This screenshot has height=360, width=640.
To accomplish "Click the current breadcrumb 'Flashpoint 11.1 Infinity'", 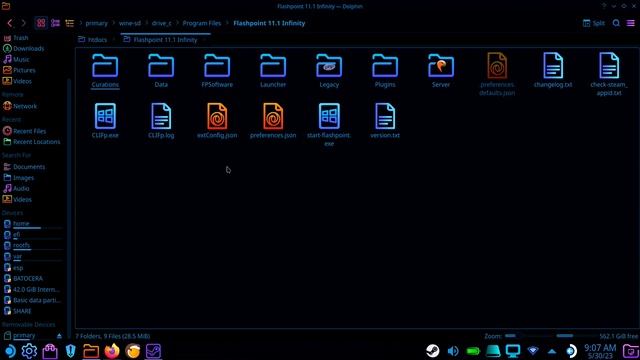I will coord(269,23).
